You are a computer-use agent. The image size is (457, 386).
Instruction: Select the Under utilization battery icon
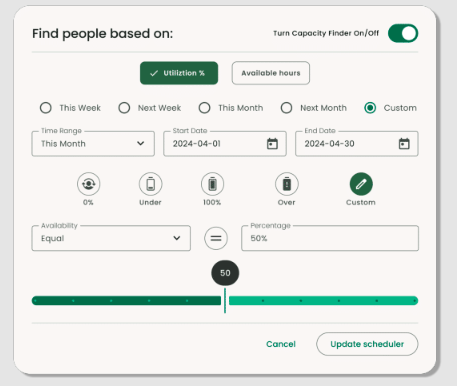point(150,184)
